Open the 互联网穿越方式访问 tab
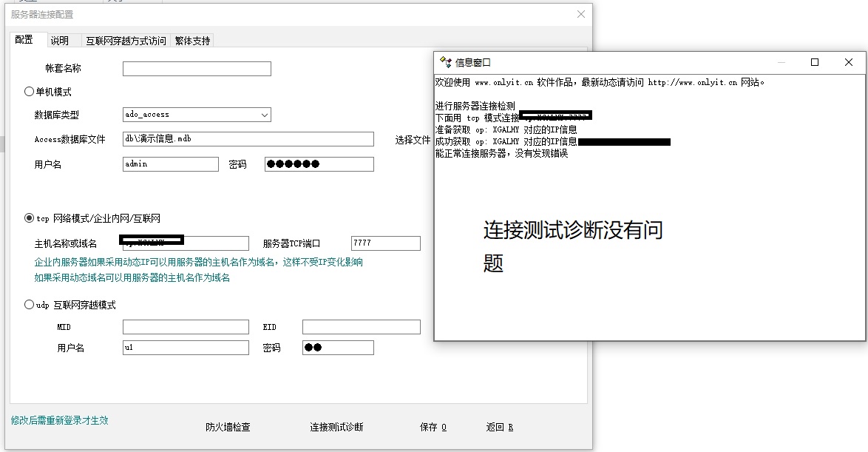This screenshot has height=452, width=868. 126,41
